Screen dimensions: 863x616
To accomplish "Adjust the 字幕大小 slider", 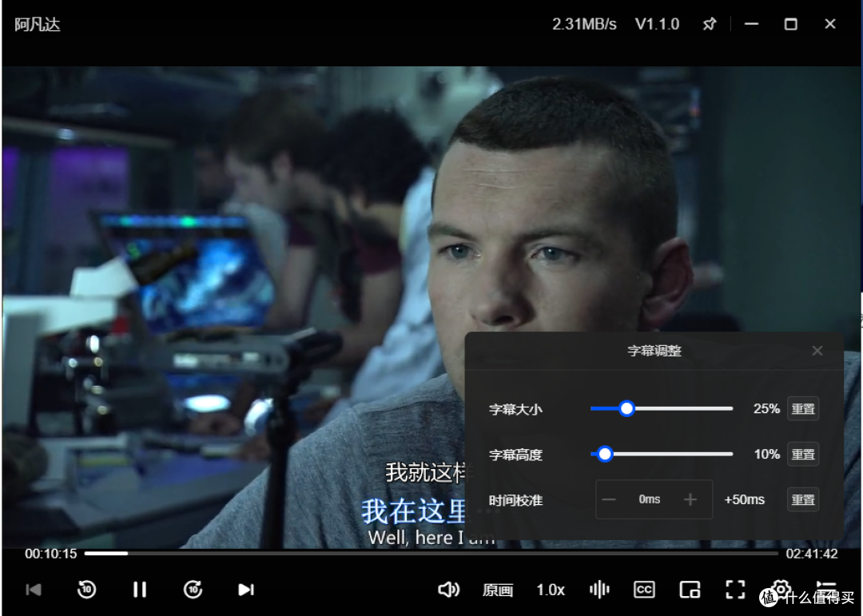I will (662, 408).
